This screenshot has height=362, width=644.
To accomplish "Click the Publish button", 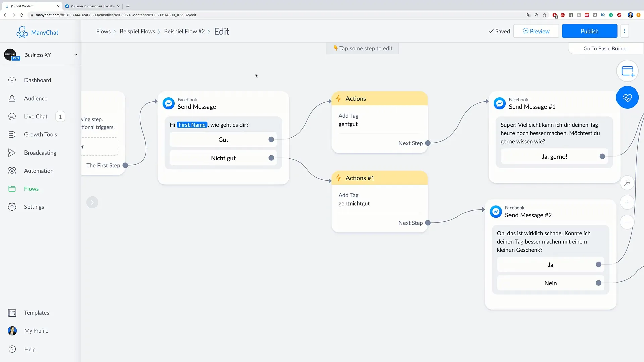I will 590,31.
